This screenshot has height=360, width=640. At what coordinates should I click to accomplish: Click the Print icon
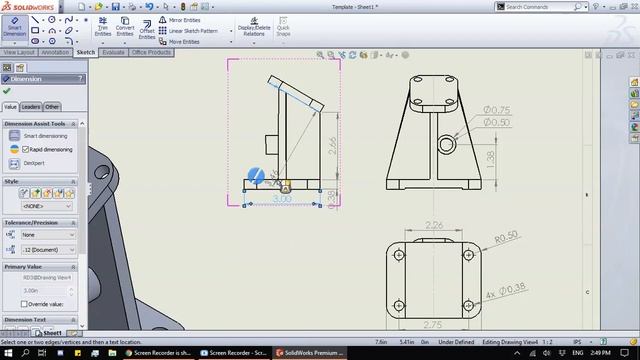132,7
